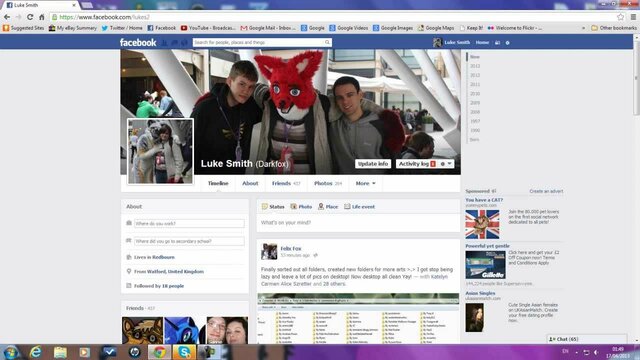Jump to 2009 on the timeline
Image resolution: width=640 pixels, height=360 pixels.
(475, 103)
